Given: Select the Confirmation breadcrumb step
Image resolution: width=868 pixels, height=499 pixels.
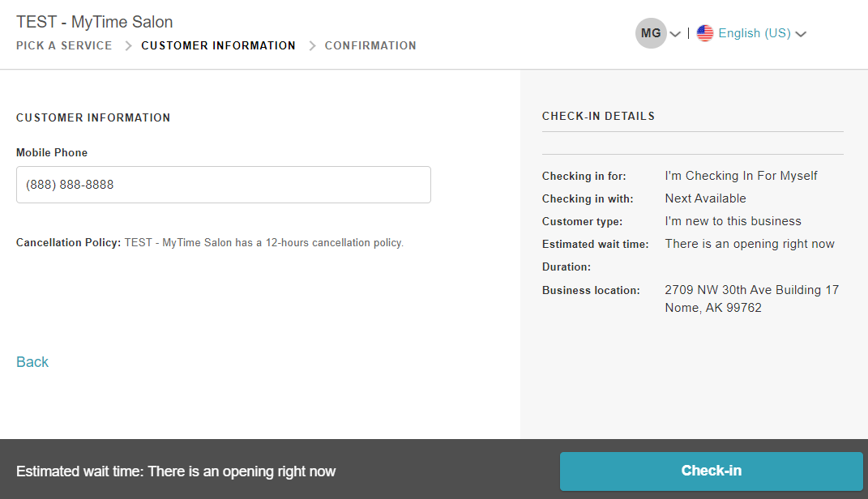Looking at the screenshot, I should coord(370,45).
